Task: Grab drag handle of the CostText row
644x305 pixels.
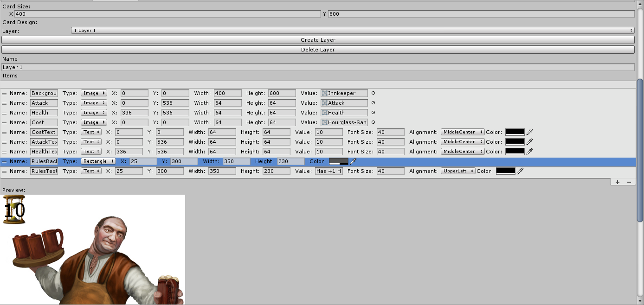Action: tap(4, 133)
